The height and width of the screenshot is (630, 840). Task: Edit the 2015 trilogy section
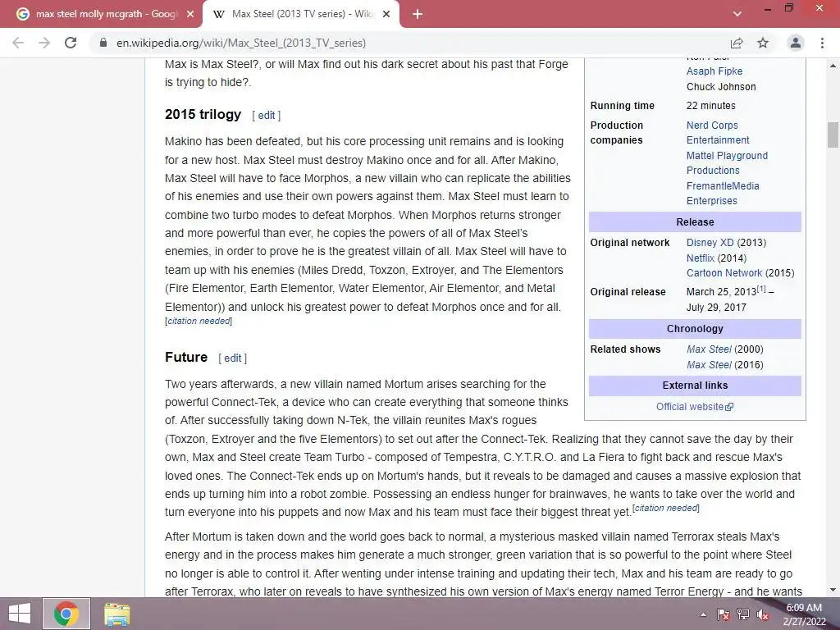pos(267,115)
